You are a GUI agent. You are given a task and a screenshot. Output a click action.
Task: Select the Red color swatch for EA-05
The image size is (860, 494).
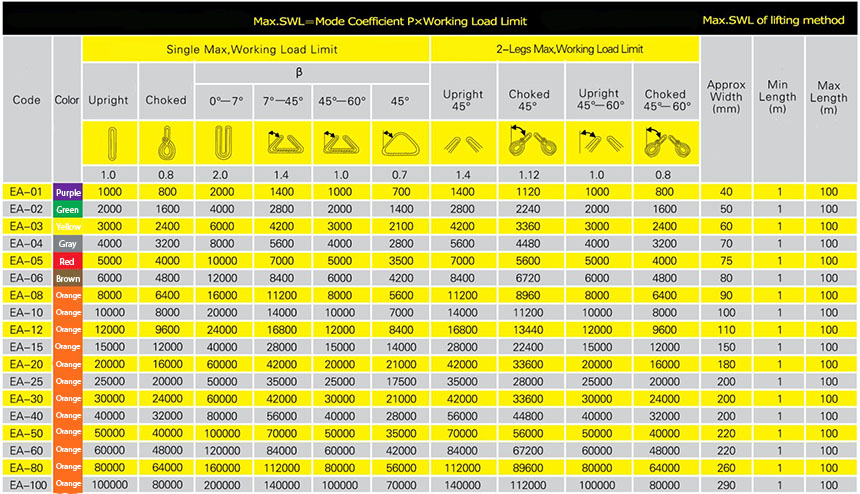68,260
